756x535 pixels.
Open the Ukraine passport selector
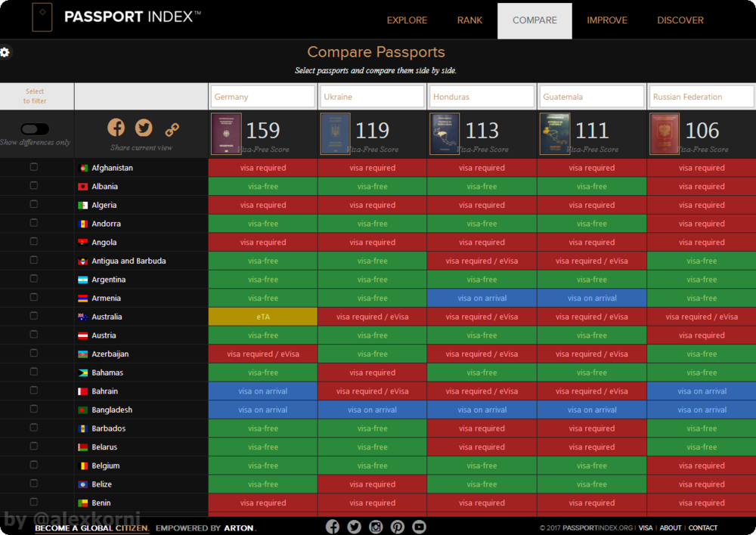point(372,97)
